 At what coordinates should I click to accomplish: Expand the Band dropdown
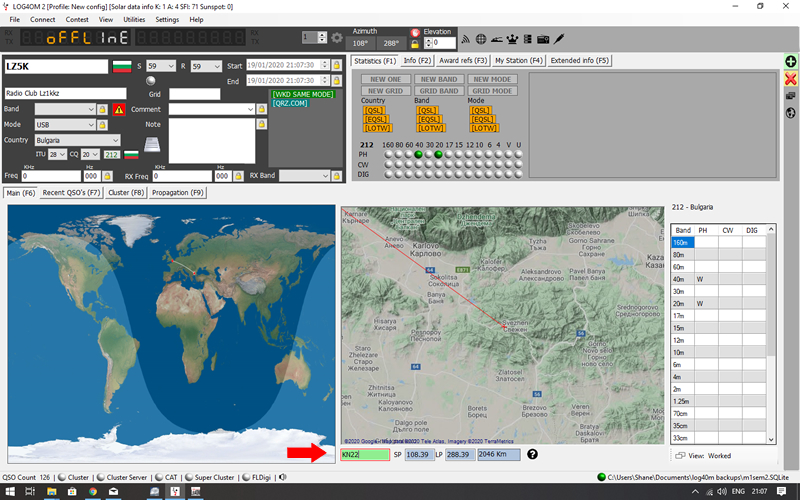pos(91,109)
